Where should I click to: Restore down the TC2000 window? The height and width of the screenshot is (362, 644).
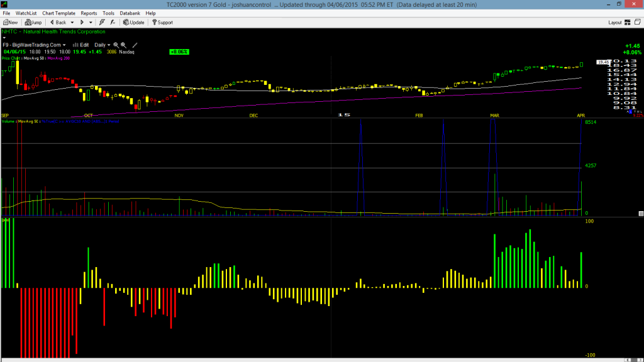pyautogui.click(x=619, y=4)
